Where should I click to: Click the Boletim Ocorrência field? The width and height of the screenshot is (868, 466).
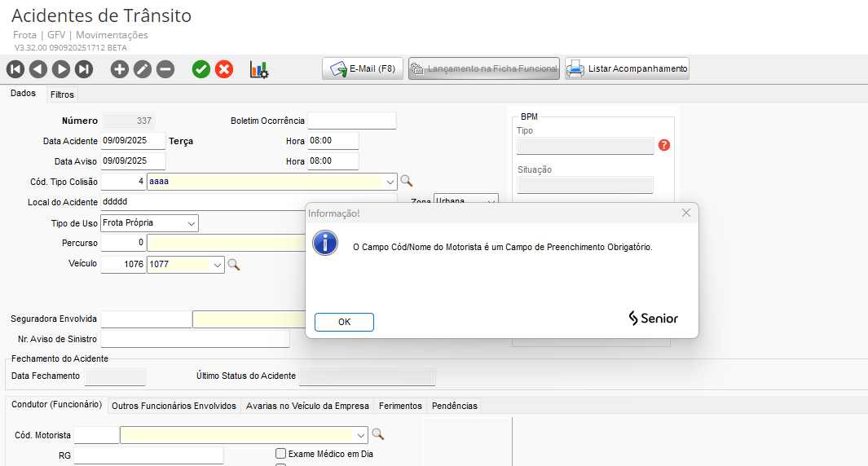[352, 121]
